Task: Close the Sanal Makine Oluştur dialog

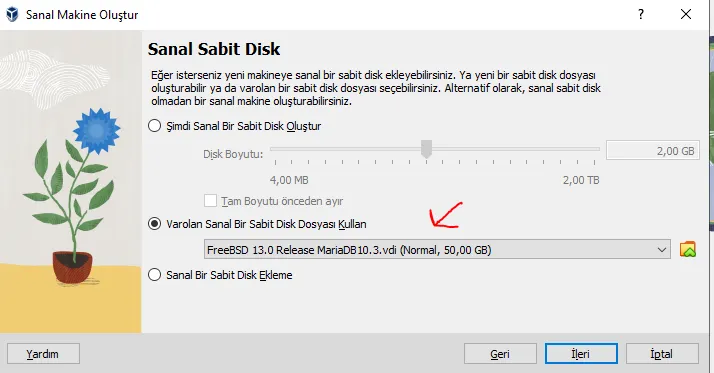Action: (686, 14)
